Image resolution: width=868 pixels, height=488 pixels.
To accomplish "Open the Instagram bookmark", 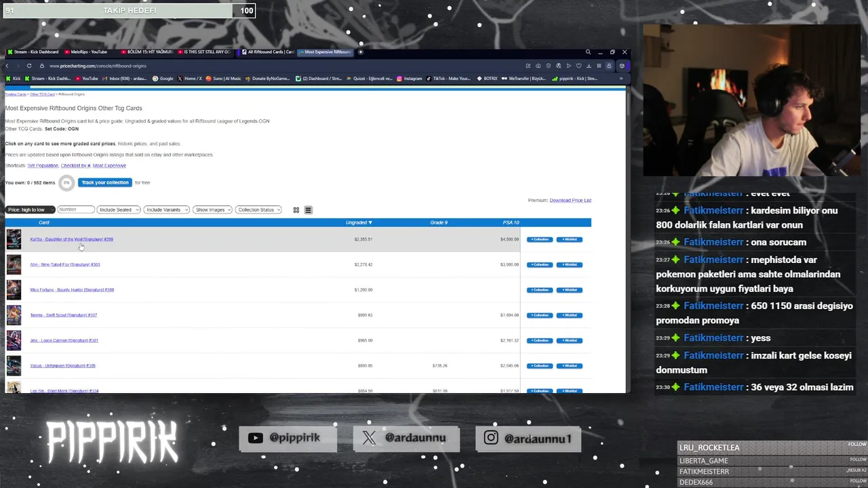I will (410, 79).
